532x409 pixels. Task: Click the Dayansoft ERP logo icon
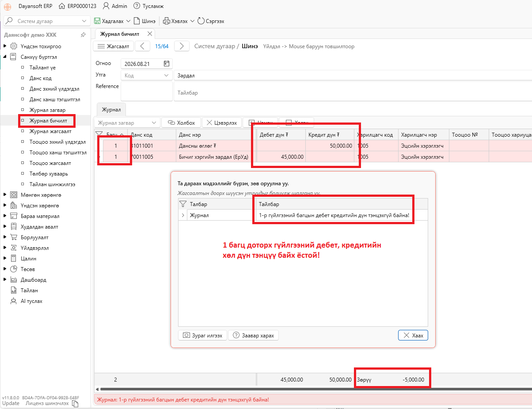pyautogui.click(x=8, y=6)
